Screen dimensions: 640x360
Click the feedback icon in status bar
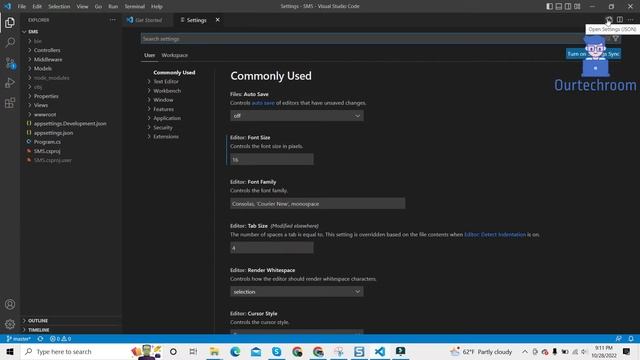pyautogui.click(x=619, y=339)
